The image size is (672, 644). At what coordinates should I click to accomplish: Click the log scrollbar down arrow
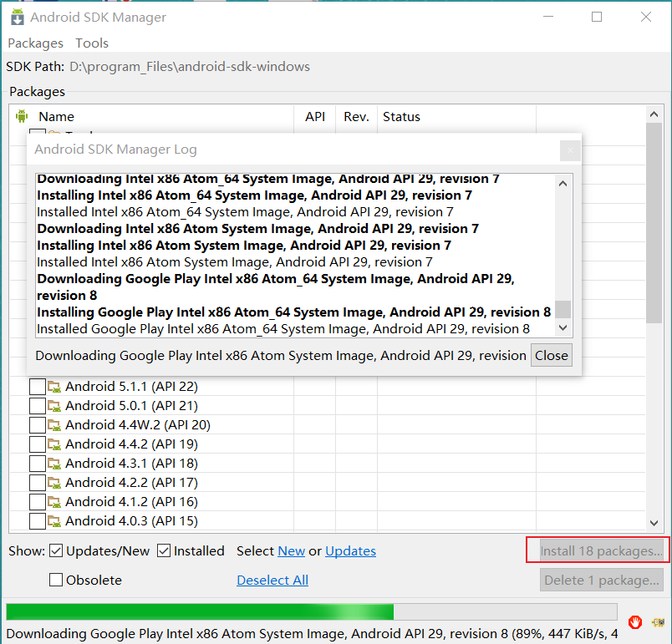point(563,328)
